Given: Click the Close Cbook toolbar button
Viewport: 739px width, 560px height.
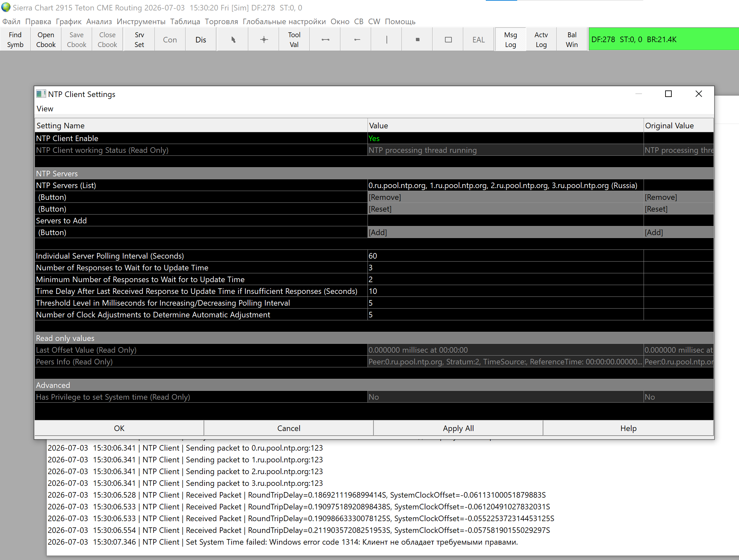Looking at the screenshot, I should click(107, 40).
